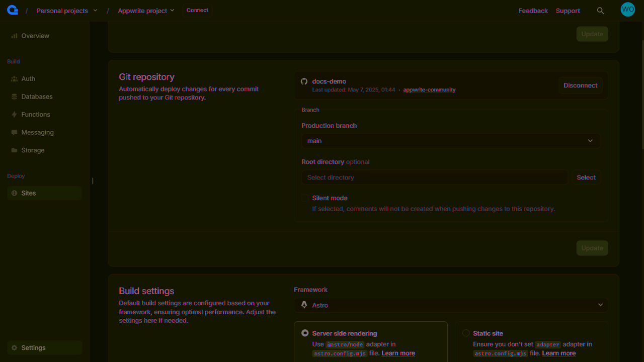
Task: Open the search panel
Action: (x=600, y=10)
